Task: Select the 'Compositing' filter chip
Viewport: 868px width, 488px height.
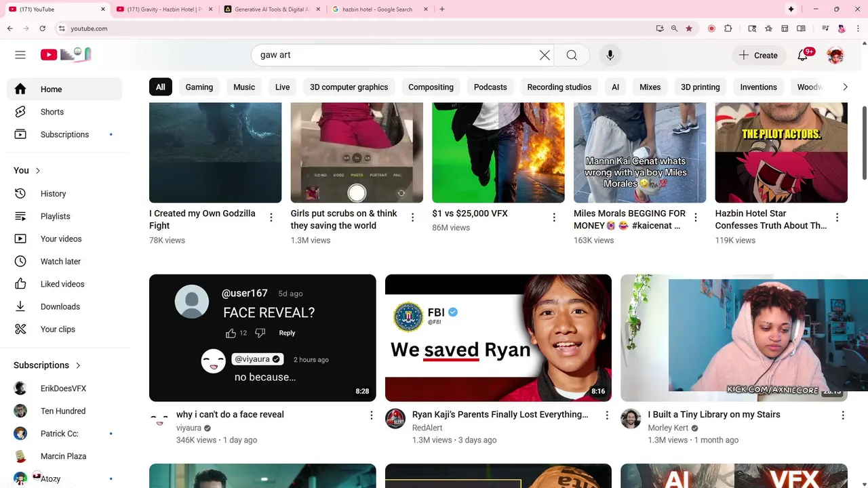Action: 431,87
